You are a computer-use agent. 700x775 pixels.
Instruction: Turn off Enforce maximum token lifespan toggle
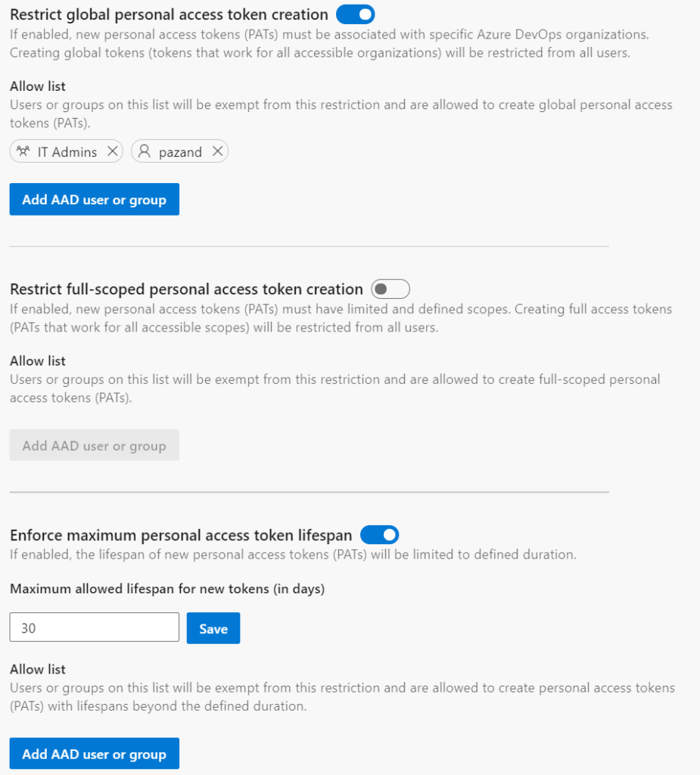coord(379,536)
